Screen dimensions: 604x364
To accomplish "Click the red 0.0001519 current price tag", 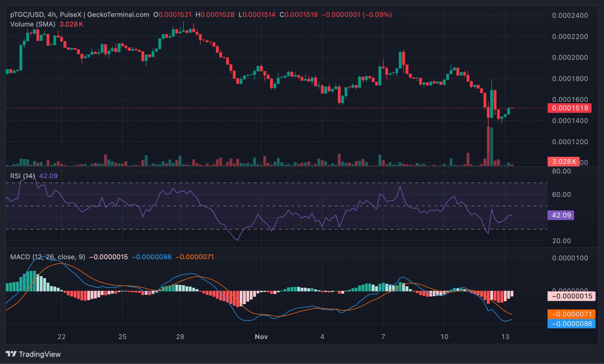I will [570, 108].
